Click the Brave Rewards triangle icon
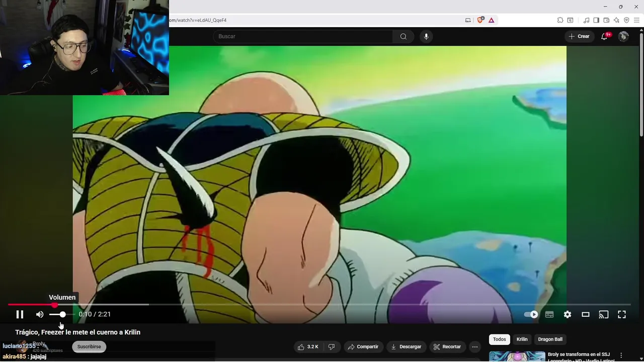The image size is (644, 362). click(x=491, y=20)
